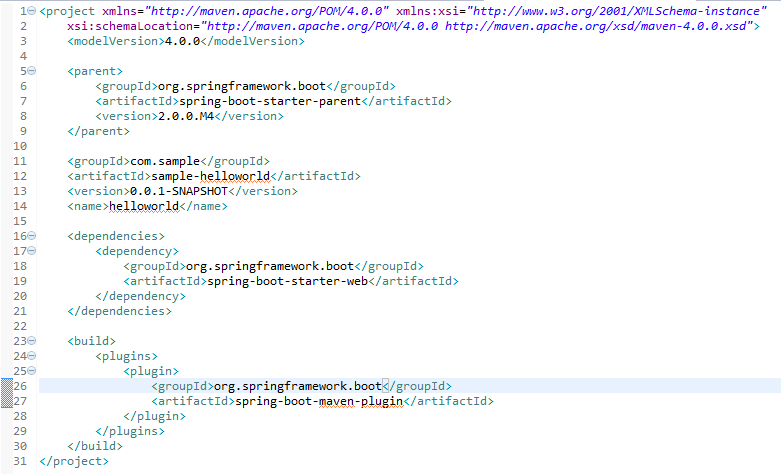Click the helloworld name value

coord(144,206)
